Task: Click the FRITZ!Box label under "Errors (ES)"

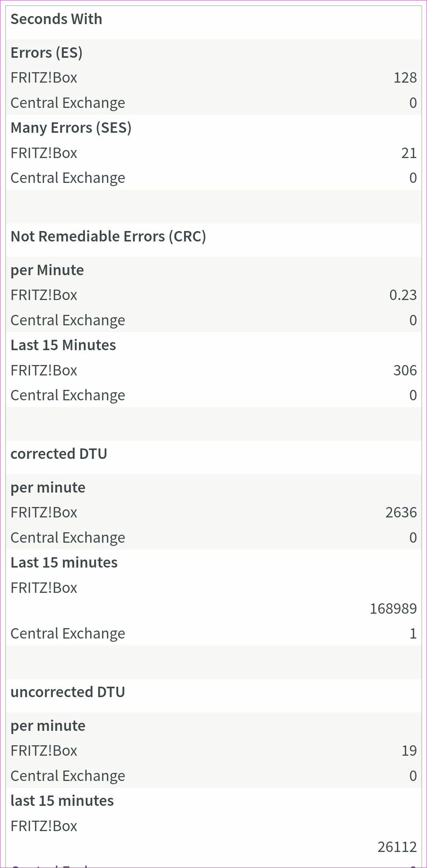Action: (x=44, y=78)
